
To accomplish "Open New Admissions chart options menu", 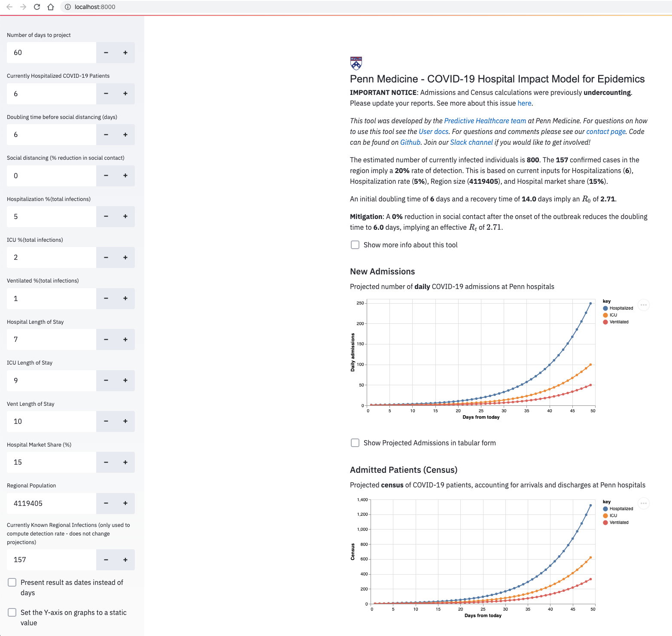I will click(x=643, y=305).
